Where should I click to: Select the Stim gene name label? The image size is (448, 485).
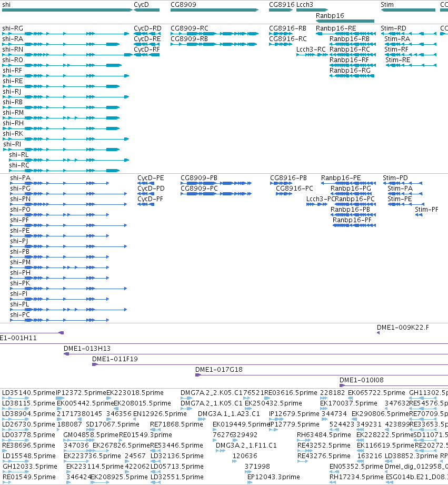point(387,5)
